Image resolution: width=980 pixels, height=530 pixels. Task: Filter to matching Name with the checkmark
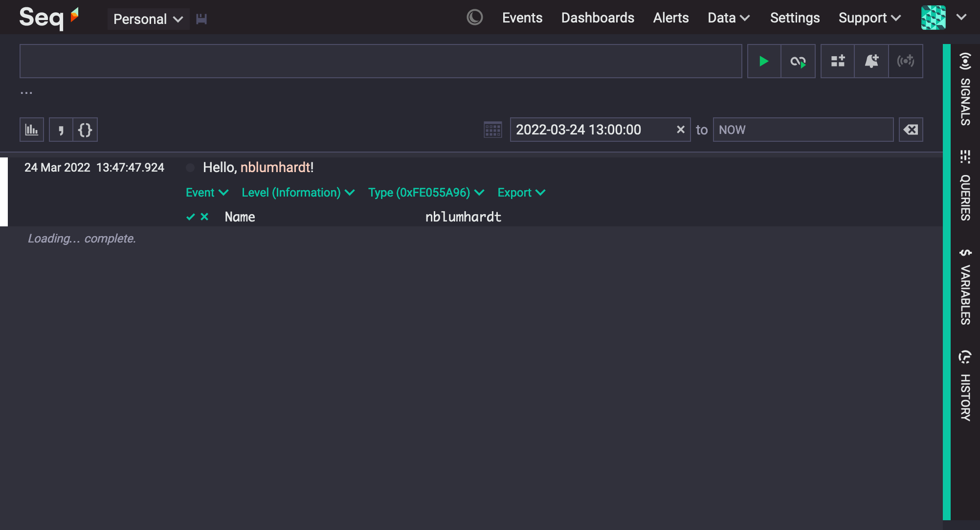click(191, 217)
